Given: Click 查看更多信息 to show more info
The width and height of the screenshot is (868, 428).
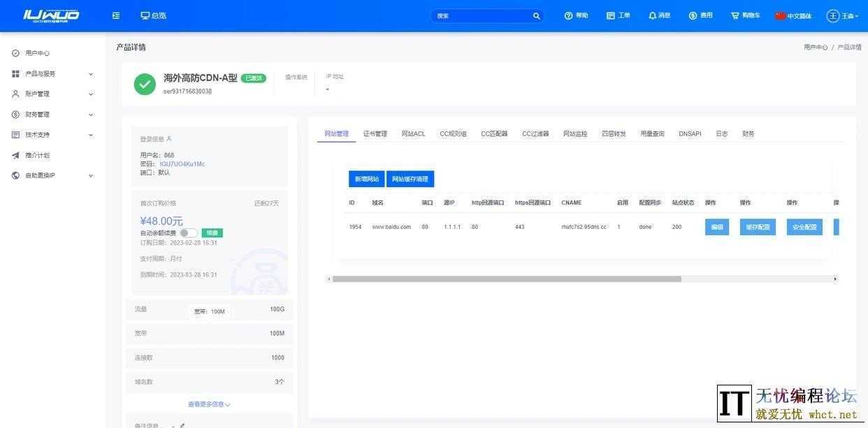Looking at the screenshot, I should point(207,404).
